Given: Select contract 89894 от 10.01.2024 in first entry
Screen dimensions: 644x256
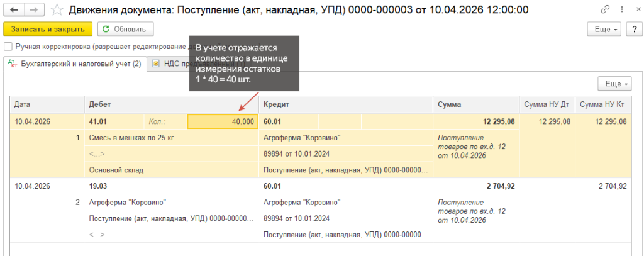Looking at the screenshot, I should click(x=346, y=154).
